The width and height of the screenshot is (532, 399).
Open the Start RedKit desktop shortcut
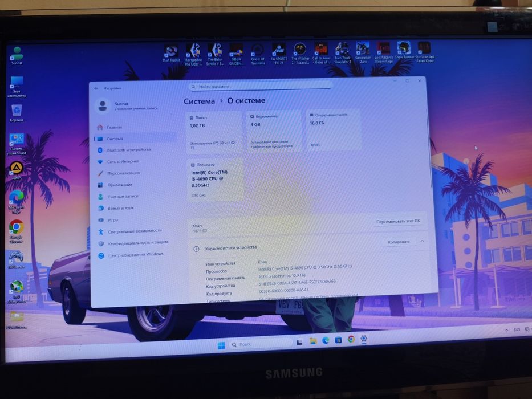171,53
